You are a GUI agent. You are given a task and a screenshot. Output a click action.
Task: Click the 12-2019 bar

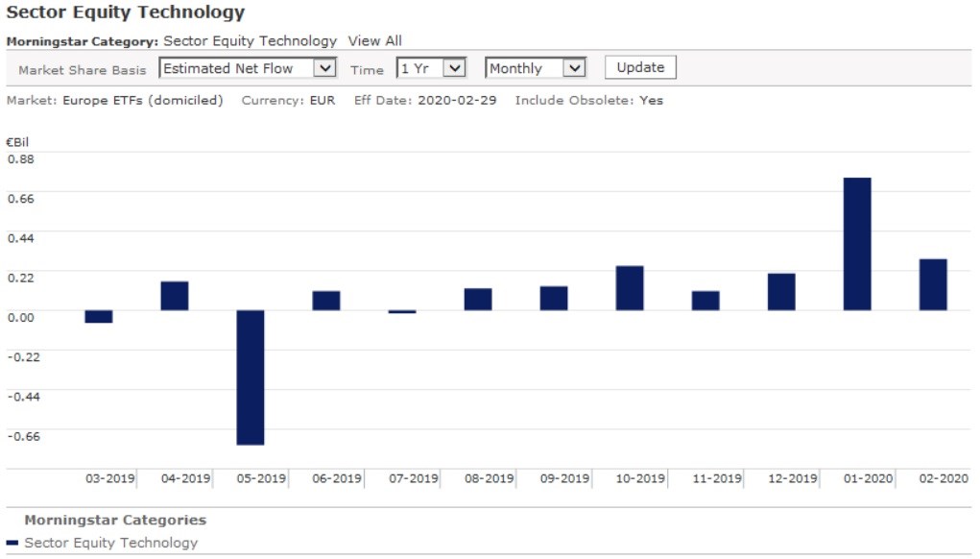tap(780, 292)
